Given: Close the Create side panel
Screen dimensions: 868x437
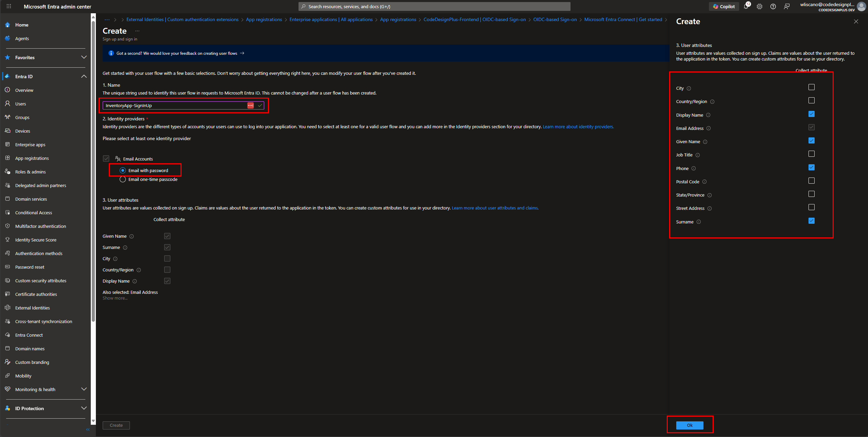Looking at the screenshot, I should pyautogui.click(x=856, y=21).
